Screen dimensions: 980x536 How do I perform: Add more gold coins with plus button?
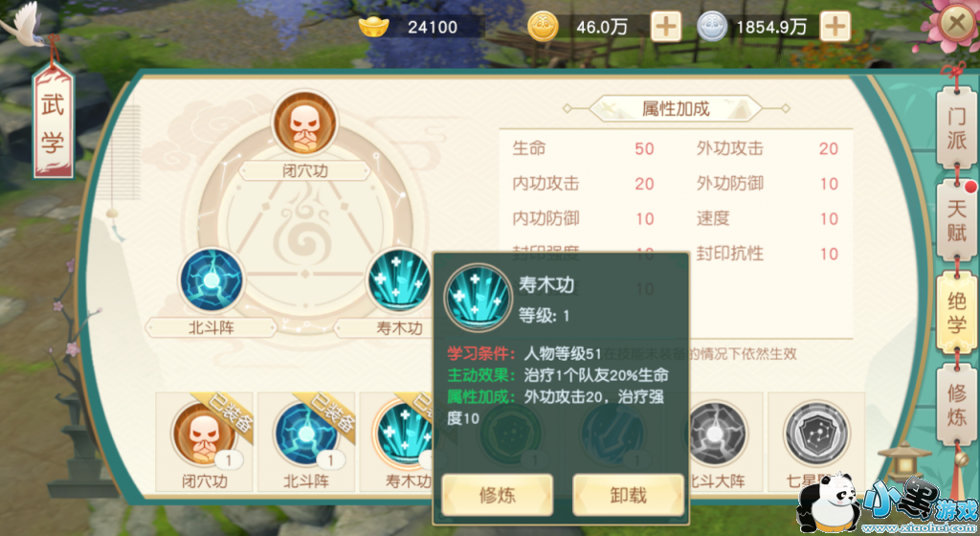click(666, 27)
